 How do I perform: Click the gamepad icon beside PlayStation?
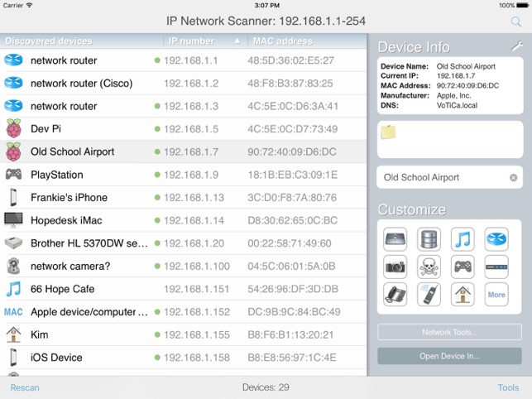point(13,175)
